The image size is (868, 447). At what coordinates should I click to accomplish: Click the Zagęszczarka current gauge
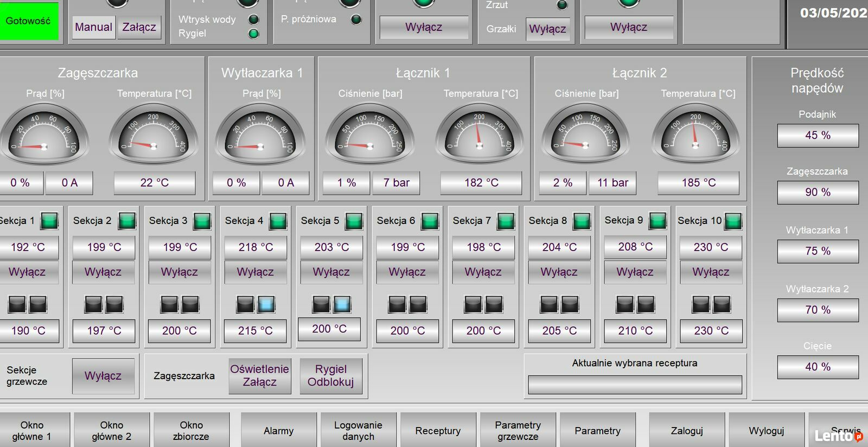pyautogui.click(x=44, y=134)
